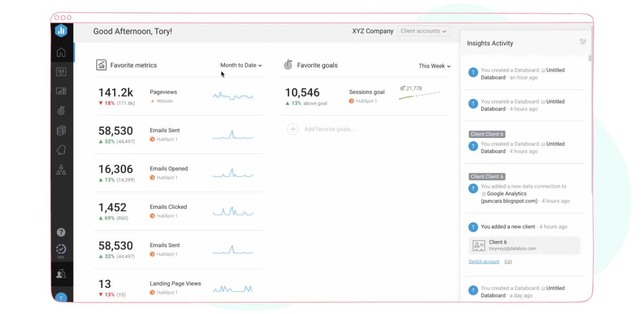Click the Switch account link
The width and height of the screenshot is (644, 314).
[x=484, y=262]
